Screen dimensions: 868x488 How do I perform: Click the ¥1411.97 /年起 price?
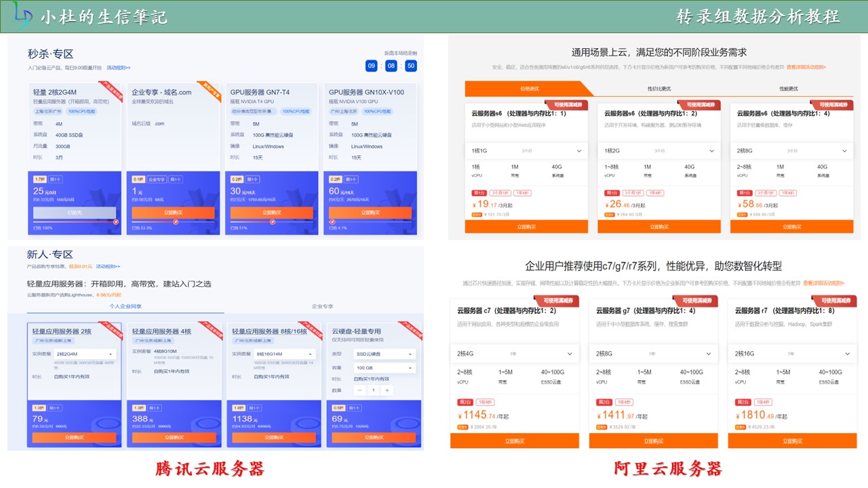pyautogui.click(x=622, y=415)
